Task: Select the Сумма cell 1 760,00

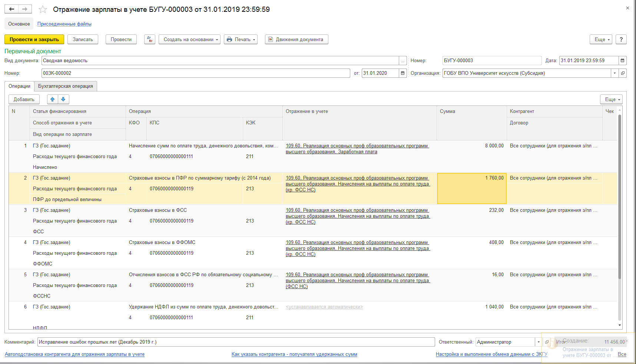Action: point(472,188)
